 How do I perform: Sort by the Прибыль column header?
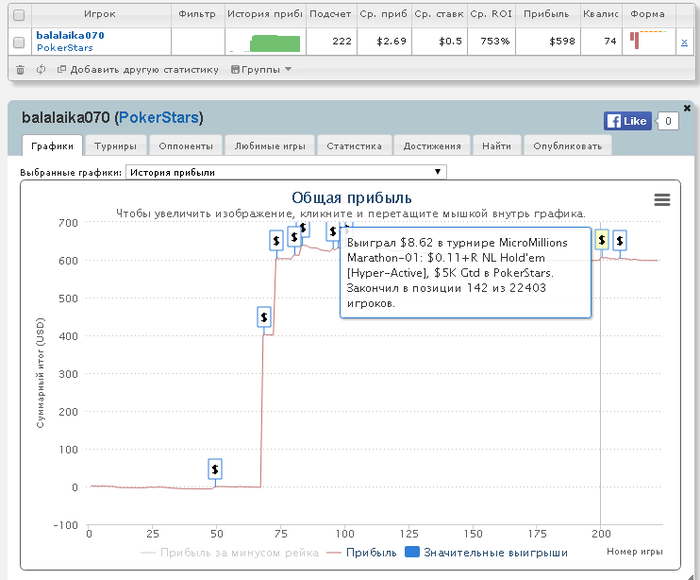pyautogui.click(x=546, y=14)
